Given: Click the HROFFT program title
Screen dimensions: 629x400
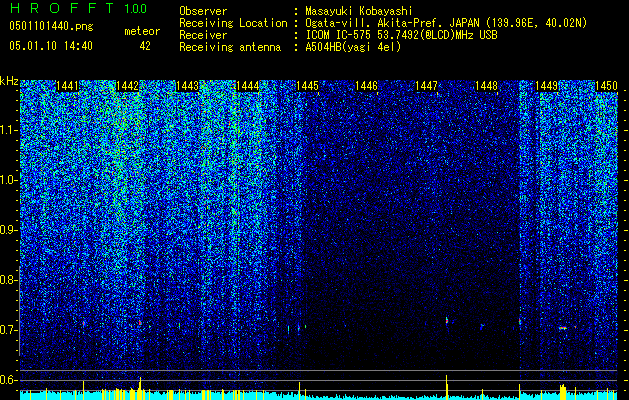Looking at the screenshot, I should (62, 8).
